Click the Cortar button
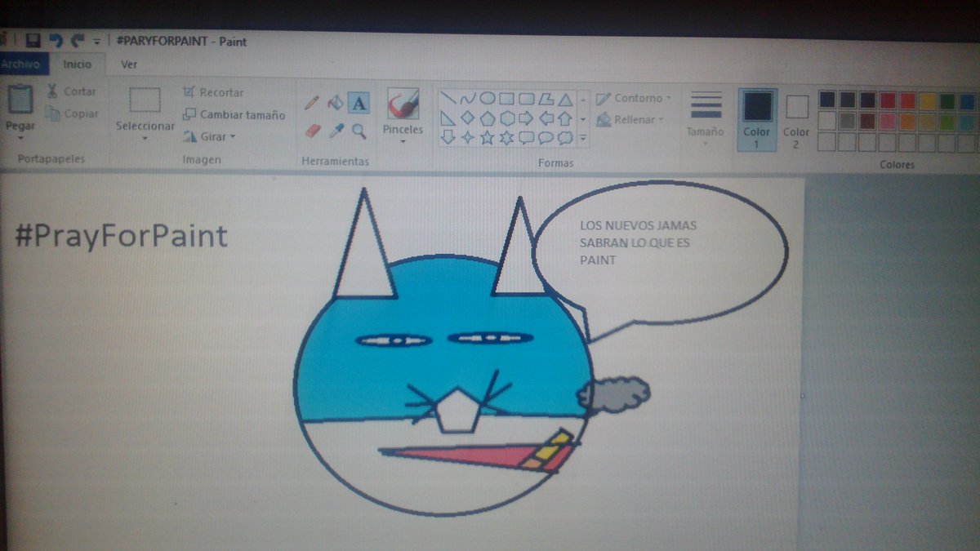Screen dimensions: 980x551 click(71, 91)
